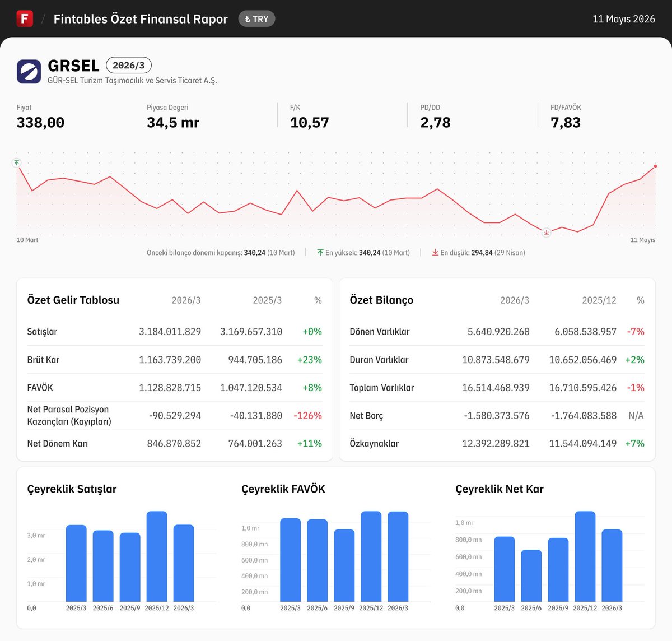Click the 2025/12 bar in Çeyreklik Satışlar
Image resolution: width=672 pixels, height=641 pixels.
point(157,556)
